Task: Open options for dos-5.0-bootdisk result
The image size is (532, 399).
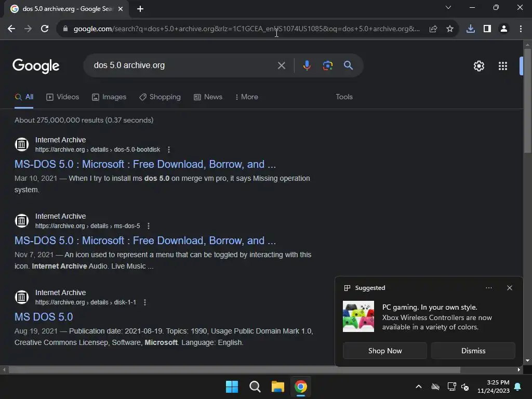Action: [x=169, y=150]
